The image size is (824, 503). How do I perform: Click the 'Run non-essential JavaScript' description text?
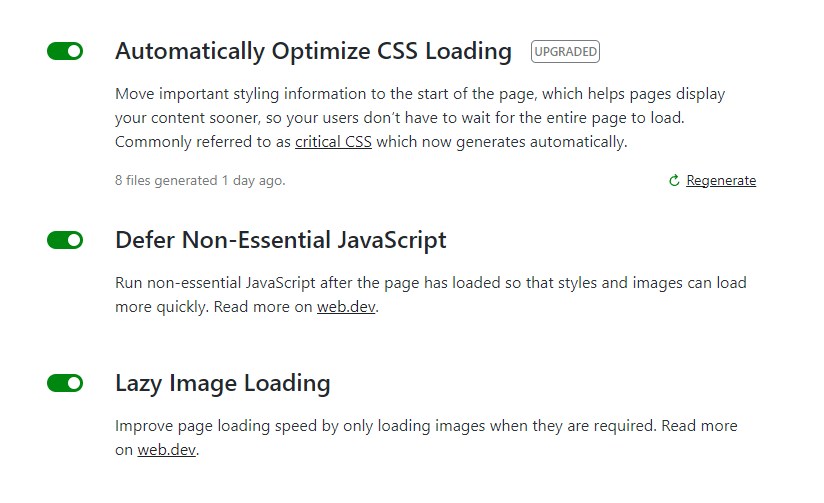pyautogui.click(x=431, y=283)
